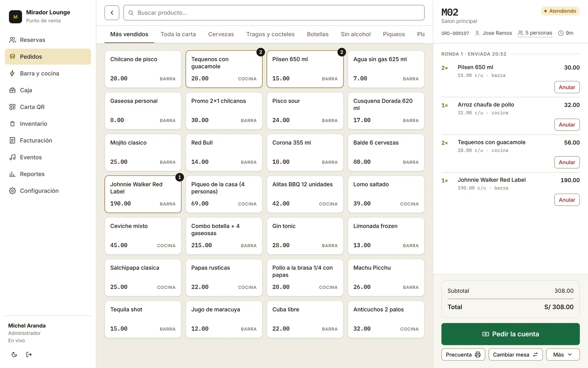Open Reservas in the sidebar
The width and height of the screenshot is (588, 368).
point(48,40)
